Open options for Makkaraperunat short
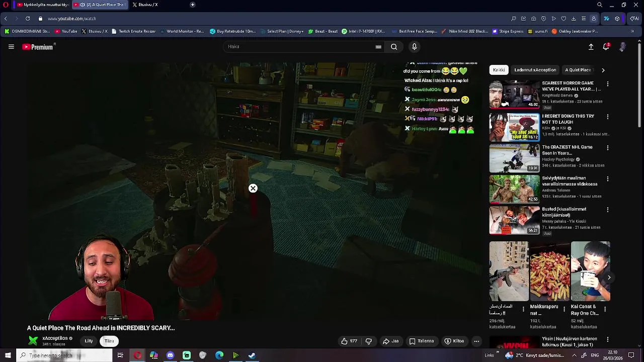 coord(564,309)
